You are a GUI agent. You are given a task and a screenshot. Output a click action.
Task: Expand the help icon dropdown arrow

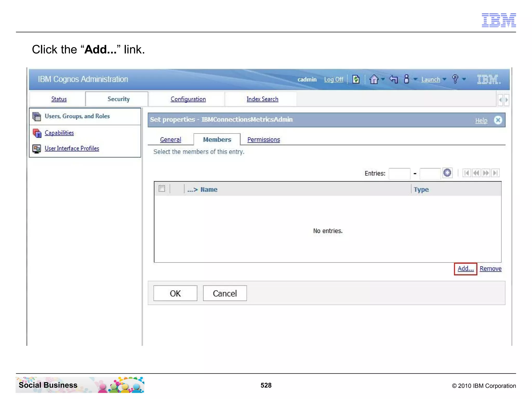click(x=464, y=79)
